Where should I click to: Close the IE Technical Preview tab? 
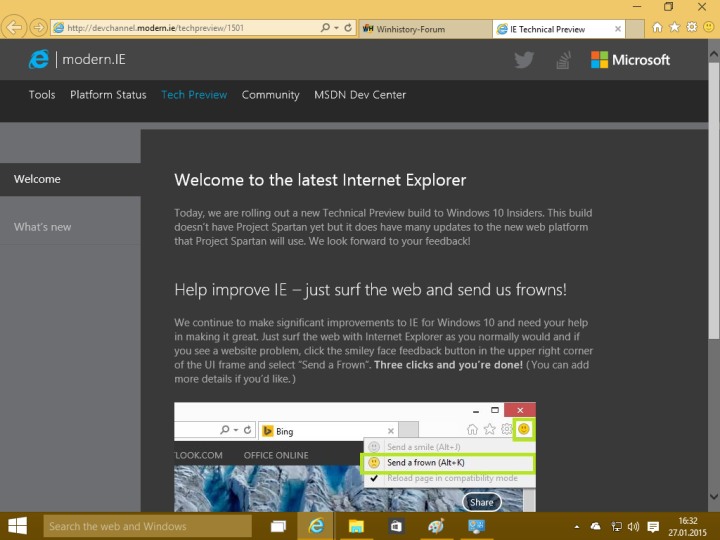tap(618, 29)
